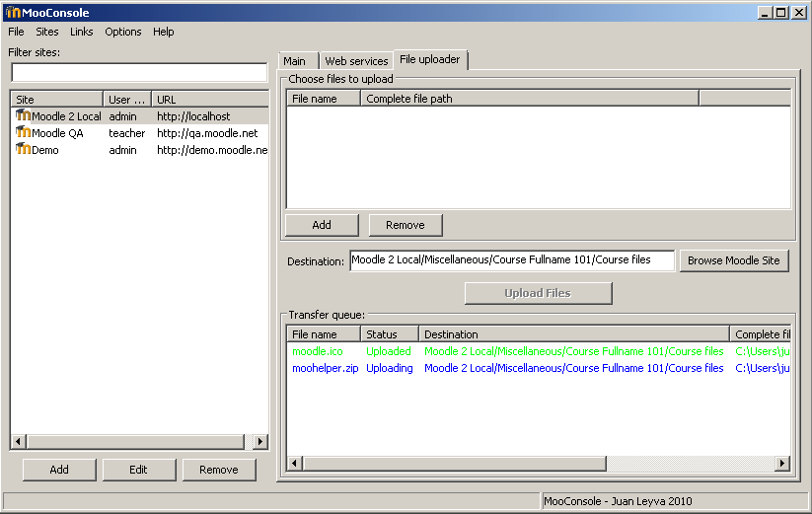Click the site list scroll right arrow
Viewport: 812px width, 514px height.
coord(260,442)
